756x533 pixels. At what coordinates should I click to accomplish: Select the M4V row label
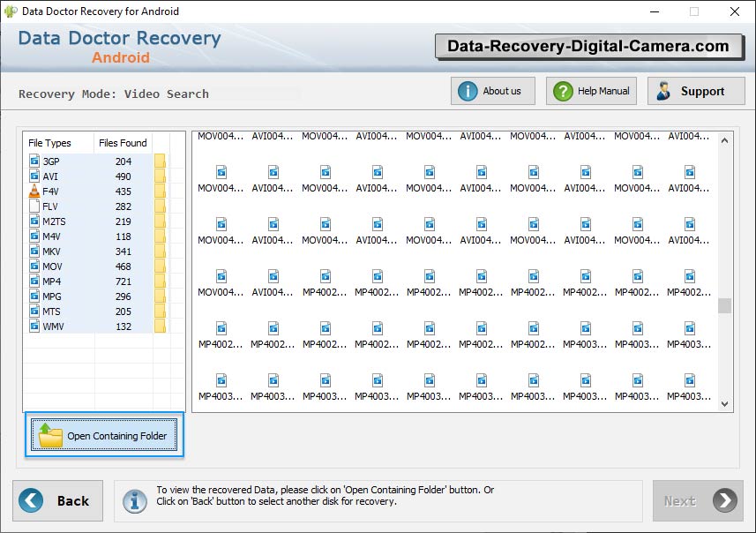(51, 236)
